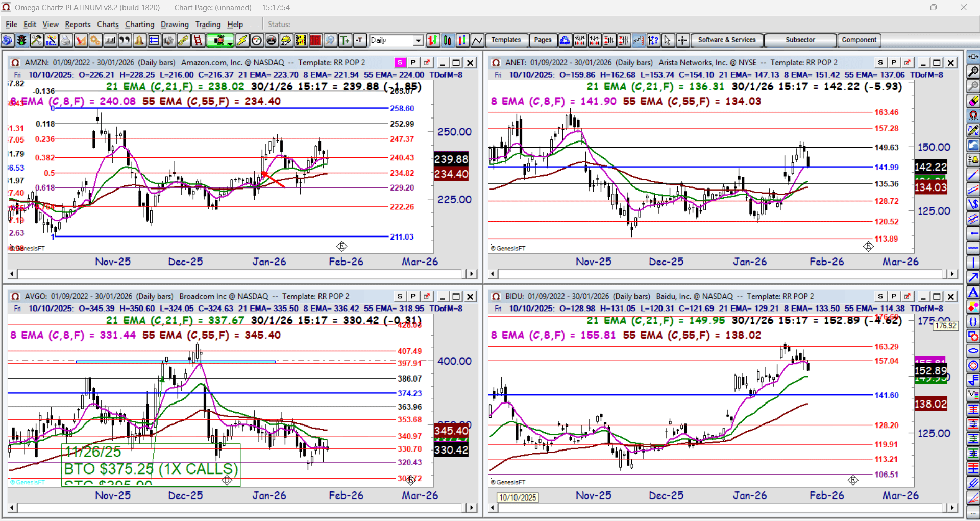Click the quotation marks toolbar icon
Screen dimensions: 980x521
[x=125, y=40]
